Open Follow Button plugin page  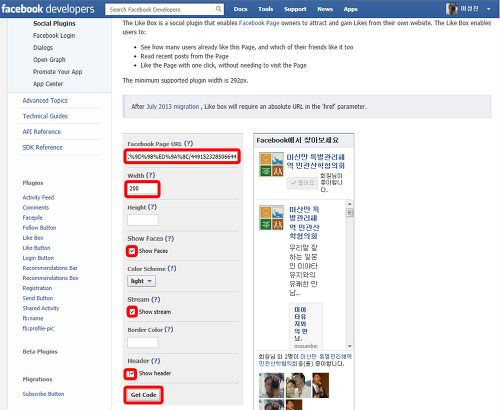click(39, 228)
